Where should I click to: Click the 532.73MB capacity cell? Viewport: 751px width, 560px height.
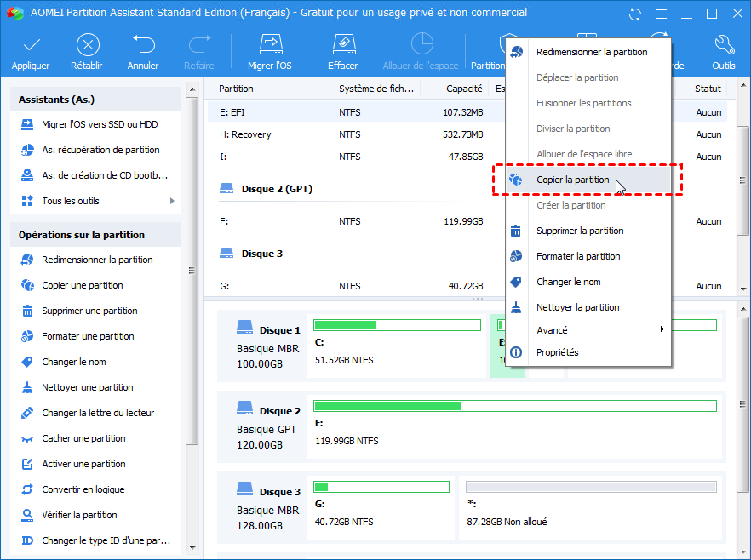point(462,134)
